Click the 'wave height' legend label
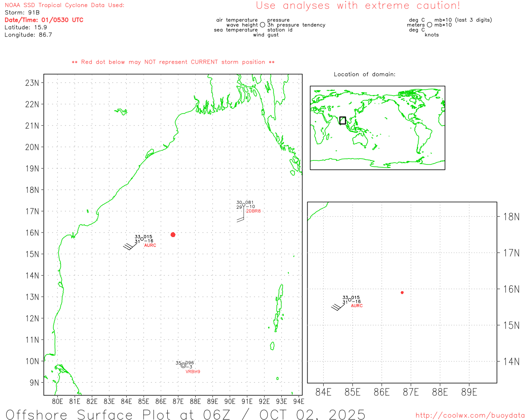Image resolution: width=525 pixels, height=420 pixels. pyautogui.click(x=242, y=25)
